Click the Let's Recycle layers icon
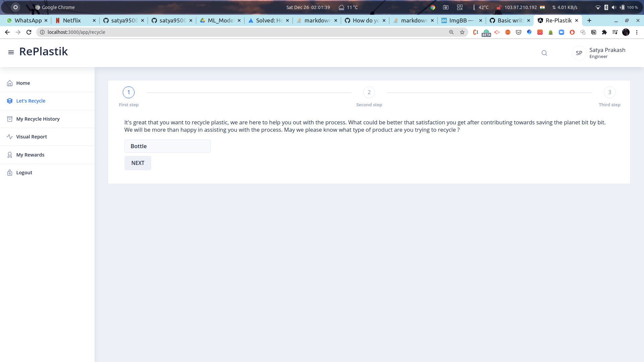The width and height of the screenshot is (644, 362). (x=10, y=101)
